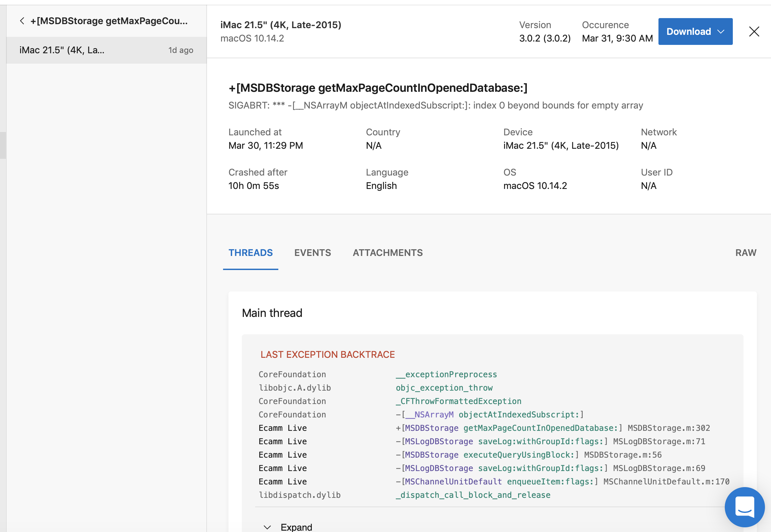The width and height of the screenshot is (771, 532).
Task: Click the getMaxPageCountInOpenedDatabase crash title
Action: coord(378,88)
